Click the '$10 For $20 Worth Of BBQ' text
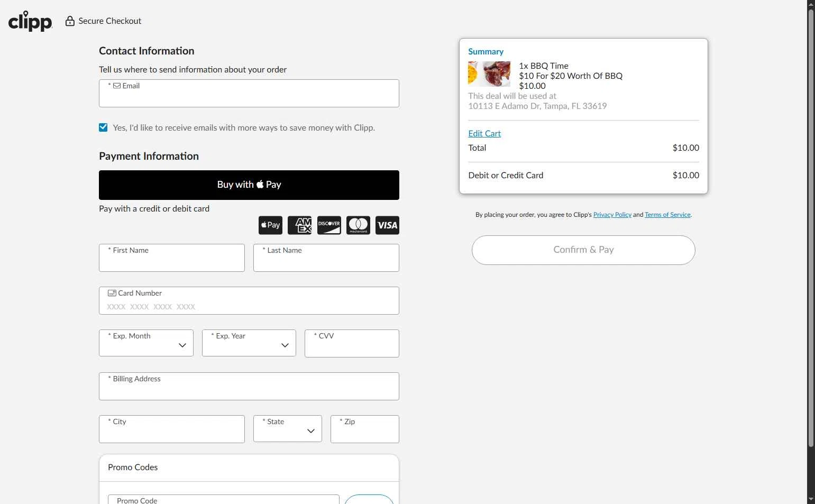815x504 pixels. click(x=571, y=76)
